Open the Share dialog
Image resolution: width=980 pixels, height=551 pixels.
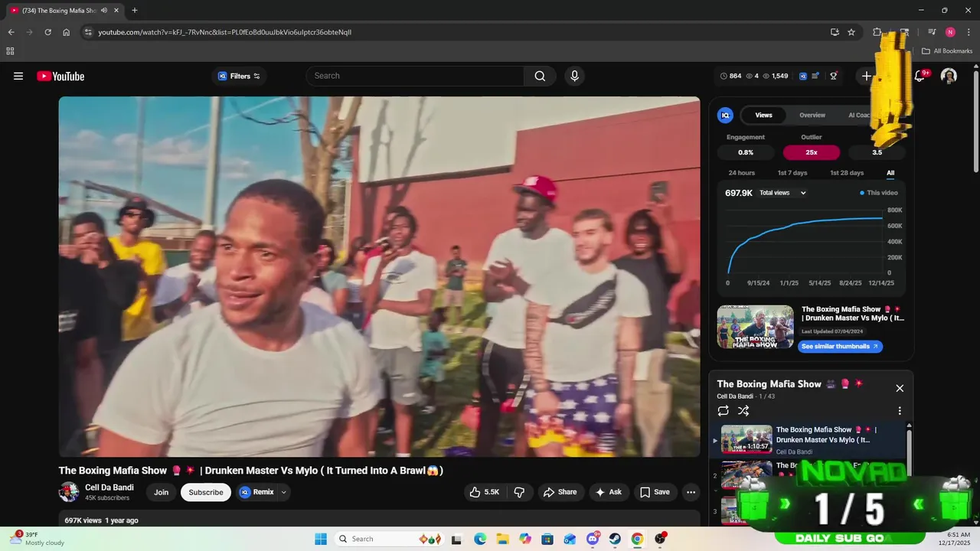coord(560,492)
